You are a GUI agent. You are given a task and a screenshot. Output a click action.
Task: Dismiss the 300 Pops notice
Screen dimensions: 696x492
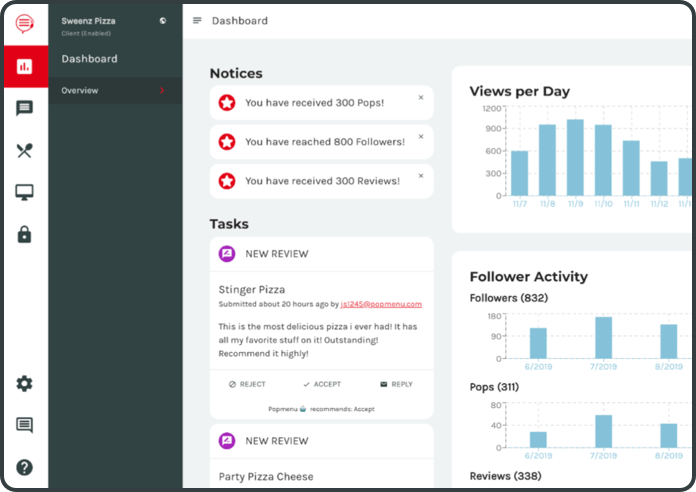(x=420, y=98)
